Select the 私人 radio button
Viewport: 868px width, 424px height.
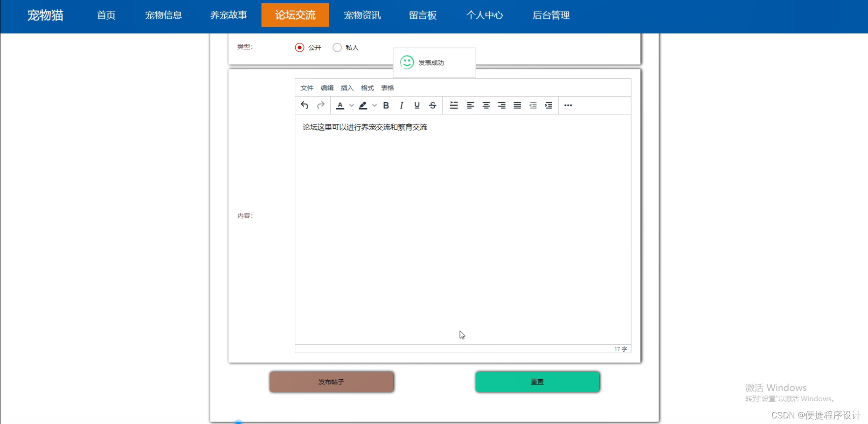pos(337,47)
